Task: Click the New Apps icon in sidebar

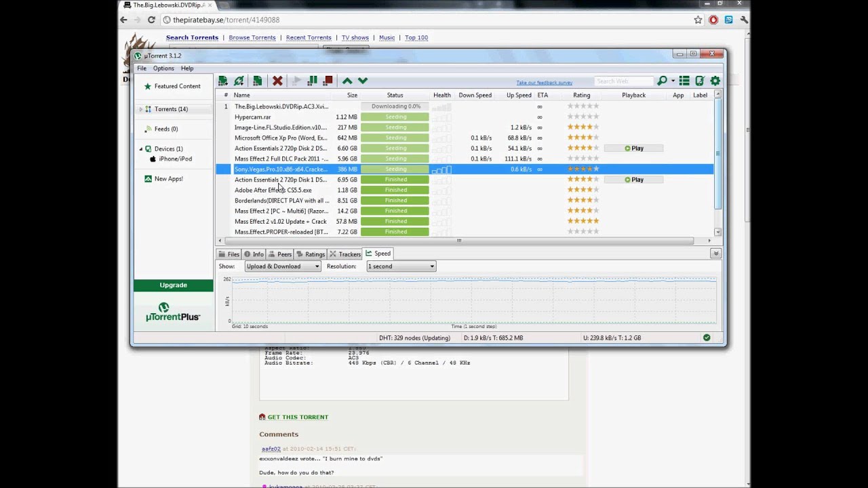Action: [x=149, y=179]
